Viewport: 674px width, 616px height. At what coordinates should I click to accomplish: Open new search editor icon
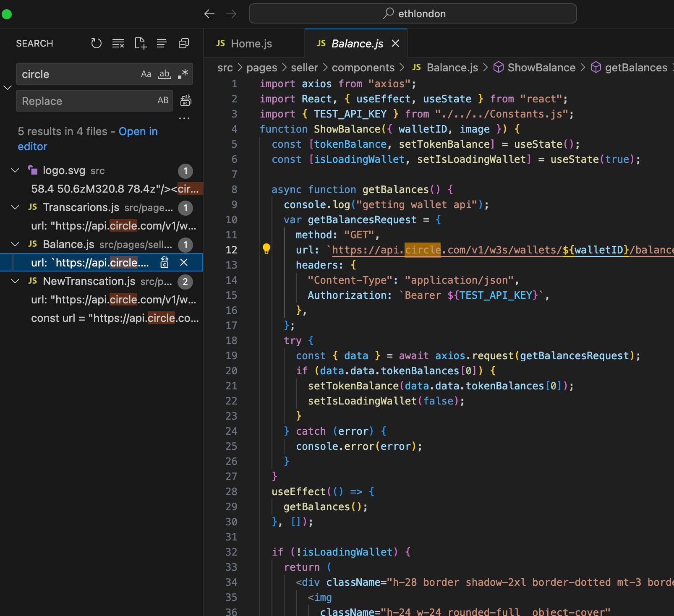pyautogui.click(x=140, y=43)
